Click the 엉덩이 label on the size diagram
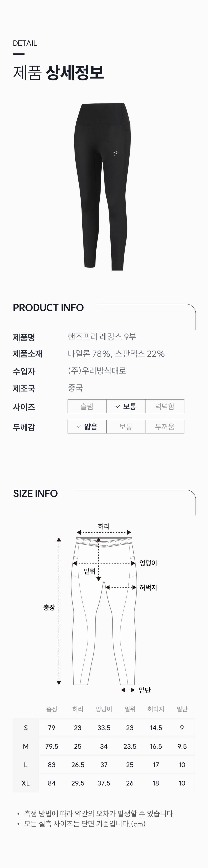 (x=148, y=563)
